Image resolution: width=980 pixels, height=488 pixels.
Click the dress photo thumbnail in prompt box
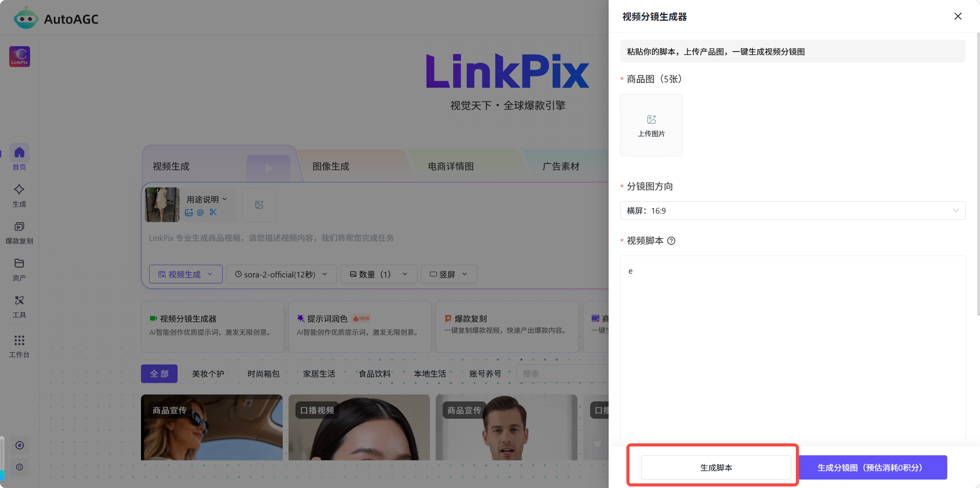(x=162, y=204)
